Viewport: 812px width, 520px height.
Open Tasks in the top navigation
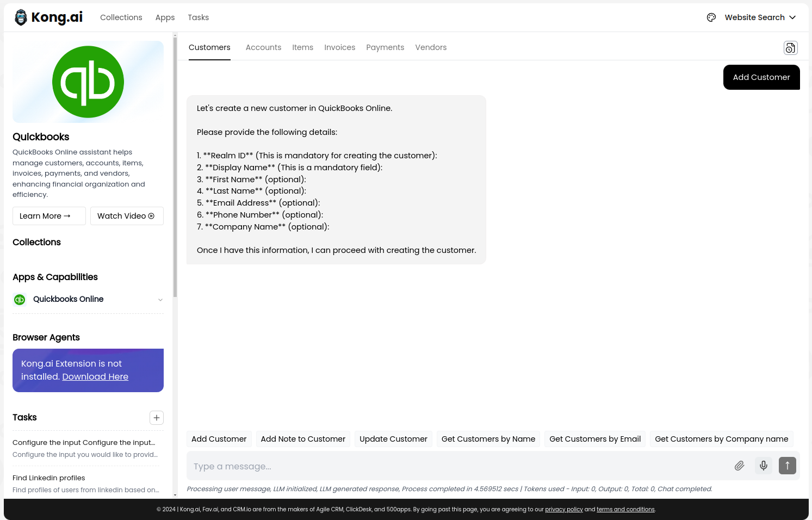199,17
